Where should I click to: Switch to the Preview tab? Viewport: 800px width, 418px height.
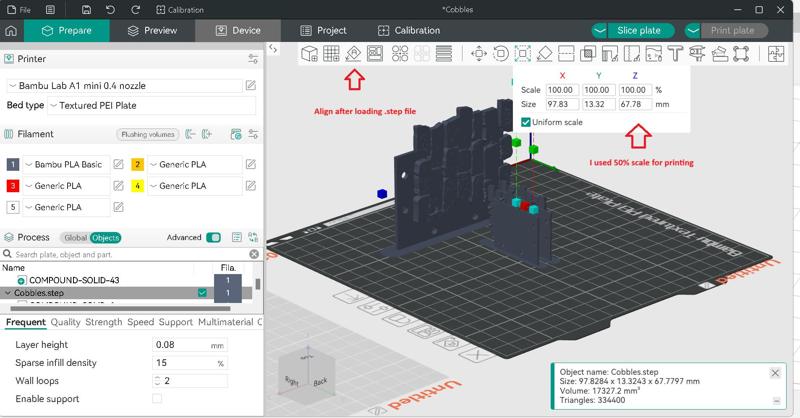pos(153,31)
